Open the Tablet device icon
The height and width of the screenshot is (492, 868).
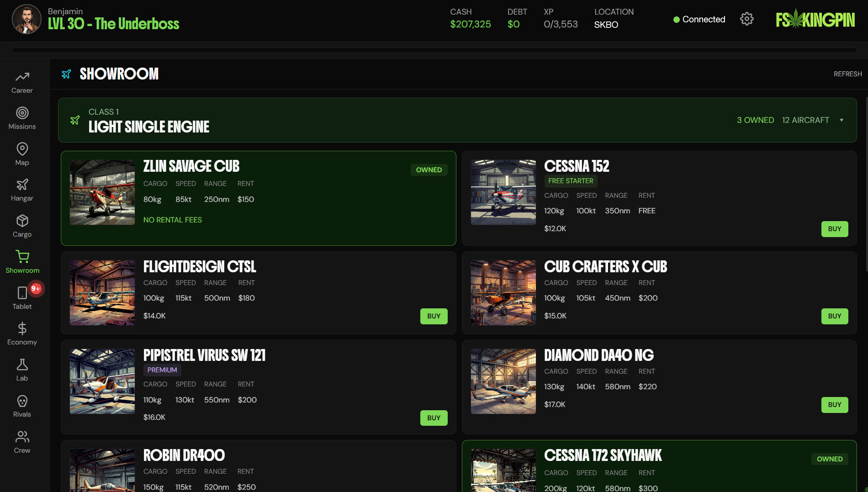(x=22, y=293)
